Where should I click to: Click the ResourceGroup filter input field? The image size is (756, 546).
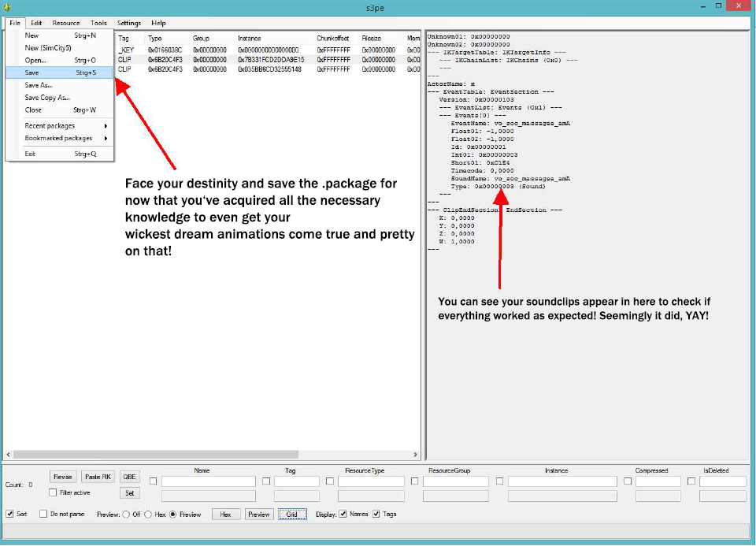point(456,481)
